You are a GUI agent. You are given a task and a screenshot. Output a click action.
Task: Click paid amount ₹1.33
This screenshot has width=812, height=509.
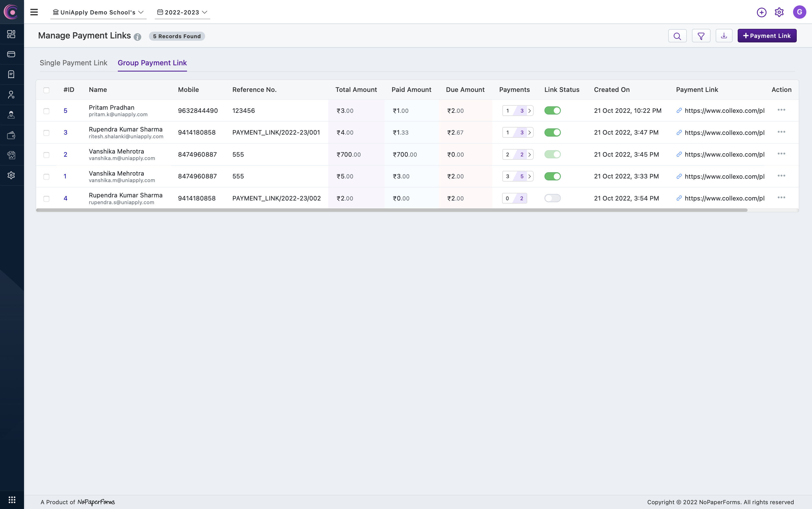(401, 133)
